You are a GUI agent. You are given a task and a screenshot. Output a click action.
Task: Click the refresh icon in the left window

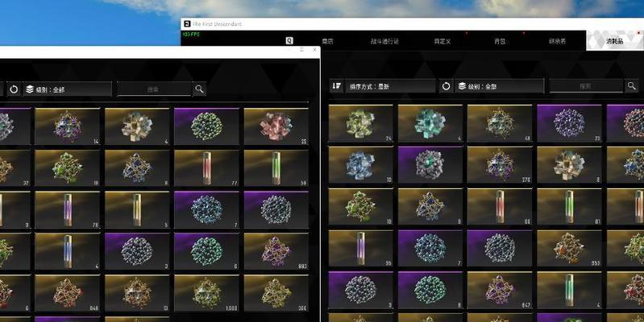click(14, 89)
